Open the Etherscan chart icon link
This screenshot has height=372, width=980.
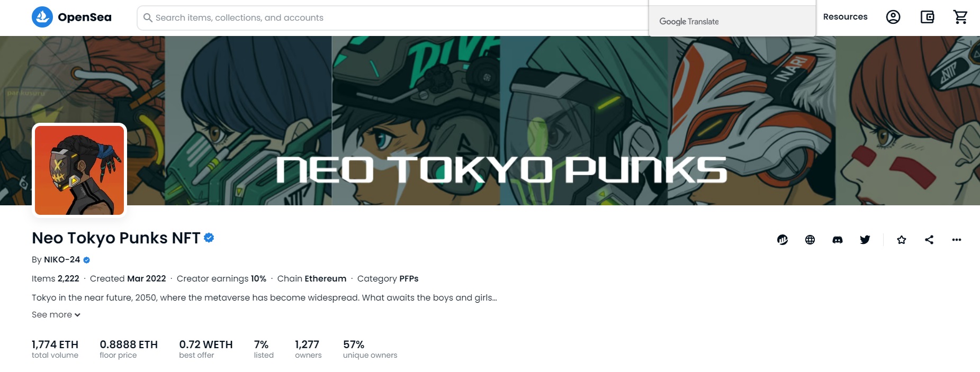coord(783,240)
